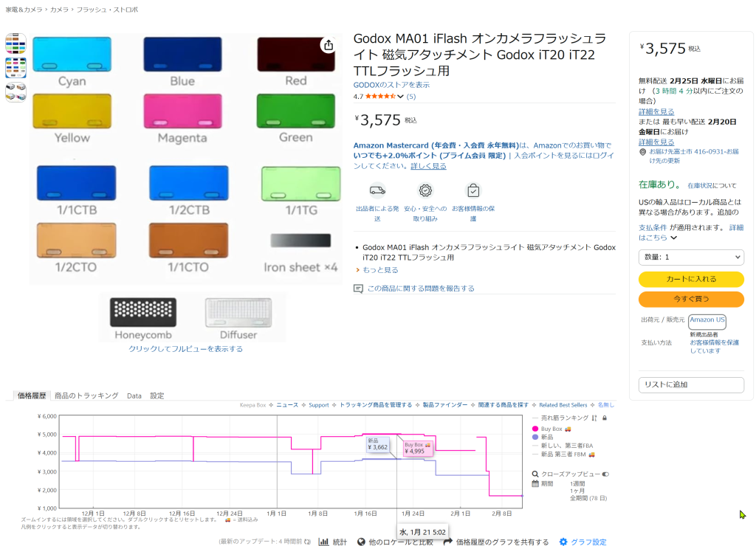Click the カートに入れる button

point(691,280)
